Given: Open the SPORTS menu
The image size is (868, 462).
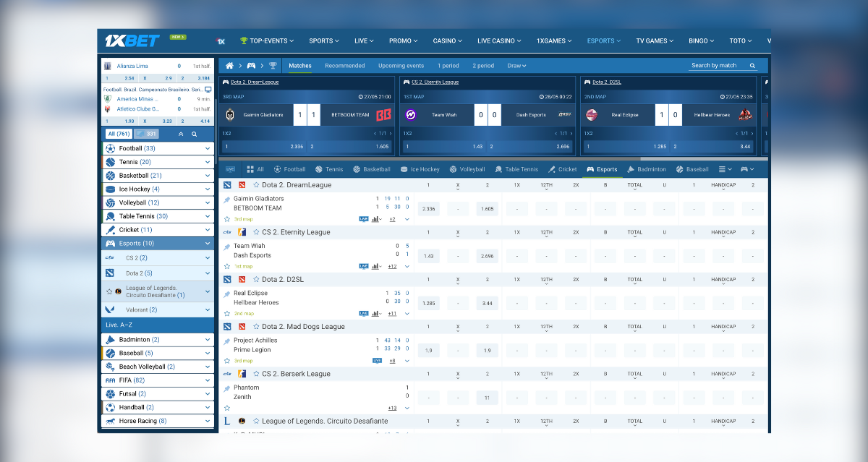Looking at the screenshot, I should [323, 41].
